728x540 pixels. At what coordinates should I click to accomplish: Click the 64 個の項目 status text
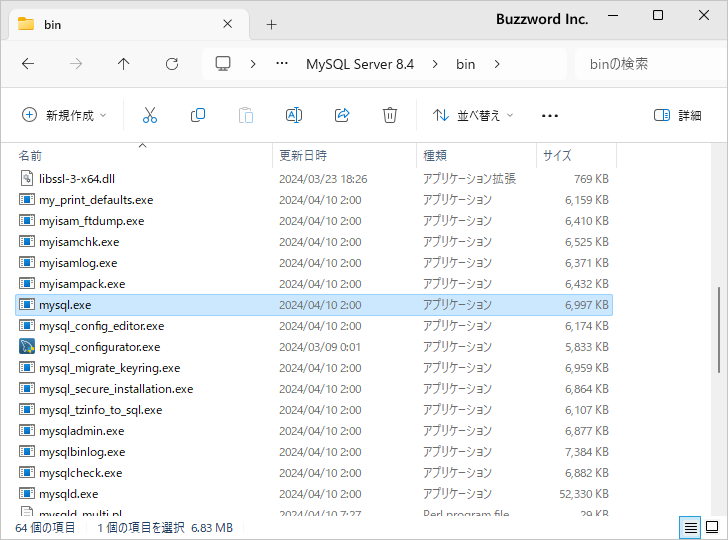click(x=45, y=528)
